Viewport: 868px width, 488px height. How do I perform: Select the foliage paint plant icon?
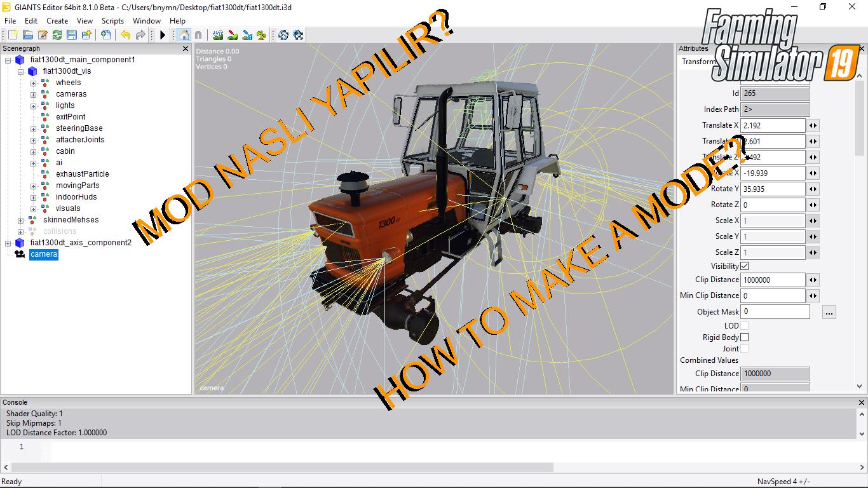pos(262,35)
